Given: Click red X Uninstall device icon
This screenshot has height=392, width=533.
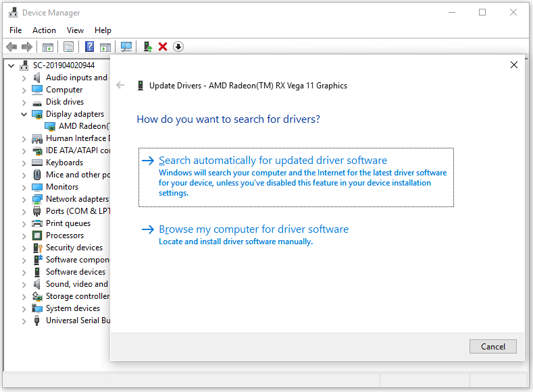Looking at the screenshot, I should click(163, 47).
